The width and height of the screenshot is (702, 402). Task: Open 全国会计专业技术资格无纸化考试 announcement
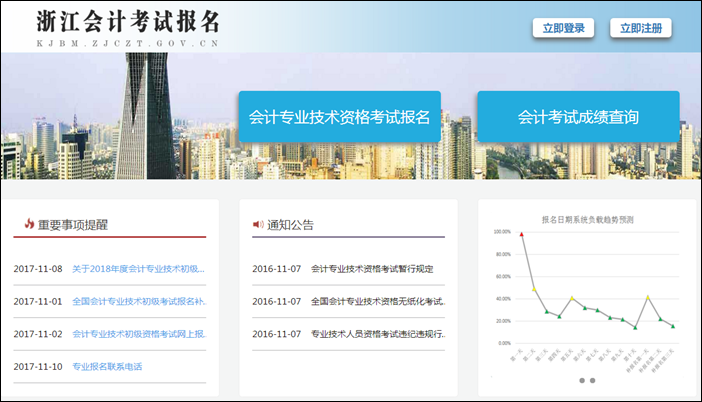click(x=376, y=301)
